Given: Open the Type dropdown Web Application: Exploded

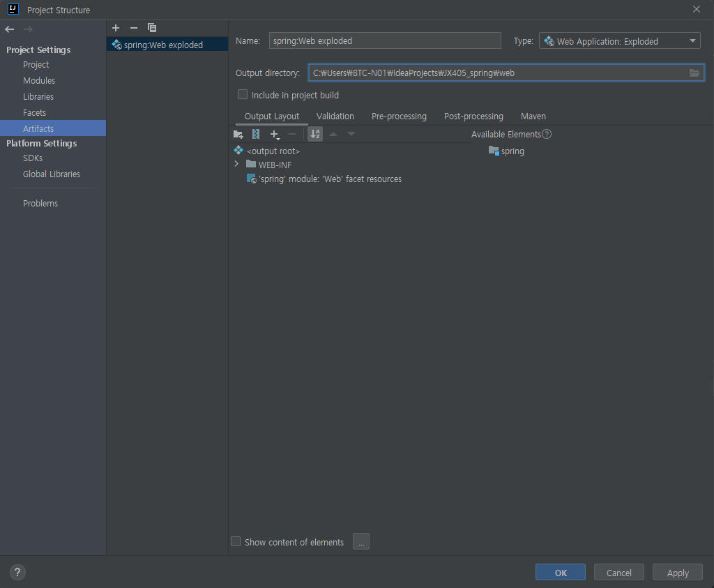Looking at the screenshot, I should pyautogui.click(x=620, y=41).
